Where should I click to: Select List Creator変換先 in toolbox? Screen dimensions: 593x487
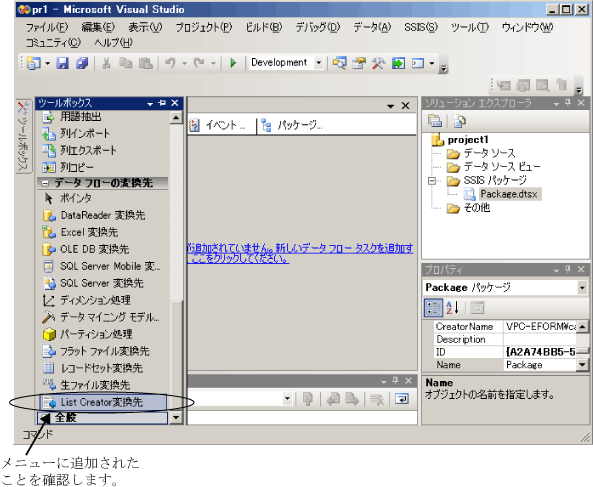[103, 402]
